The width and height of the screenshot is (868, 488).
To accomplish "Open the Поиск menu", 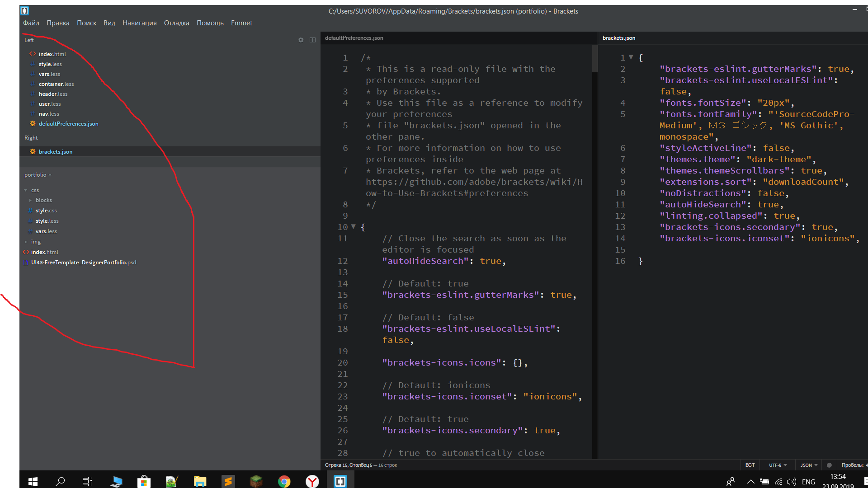I will (86, 23).
